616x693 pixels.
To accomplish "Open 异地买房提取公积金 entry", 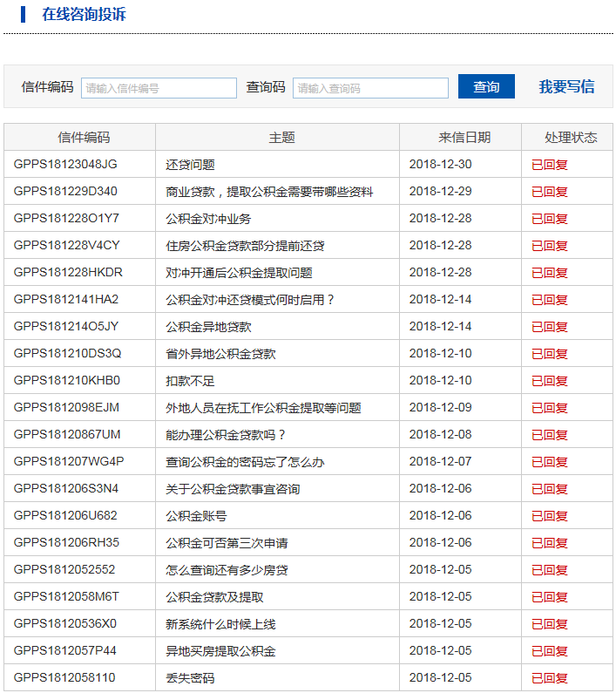I will point(220,650).
